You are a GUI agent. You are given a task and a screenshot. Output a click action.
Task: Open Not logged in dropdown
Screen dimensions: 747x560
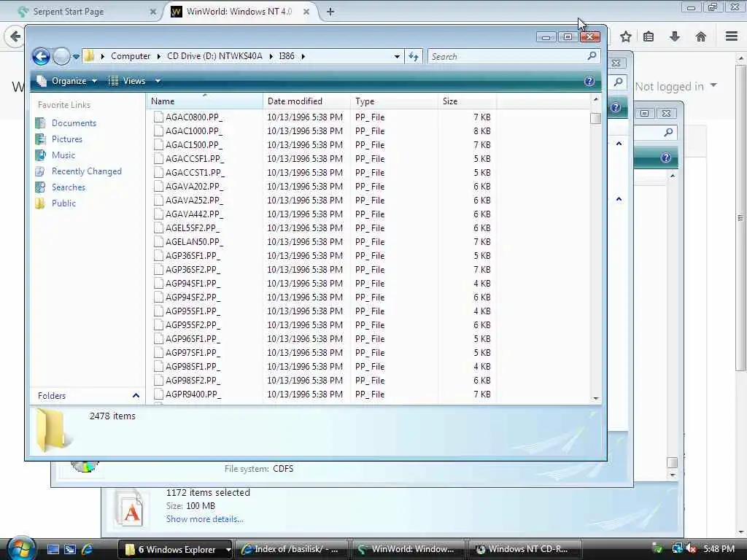click(x=676, y=86)
